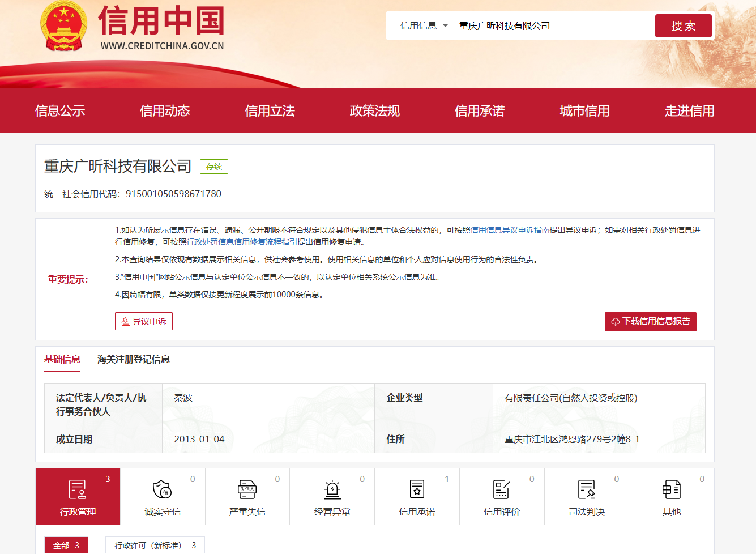Switch to the 海关注册登记信息 tab
This screenshot has height=554, width=756.
point(134,359)
